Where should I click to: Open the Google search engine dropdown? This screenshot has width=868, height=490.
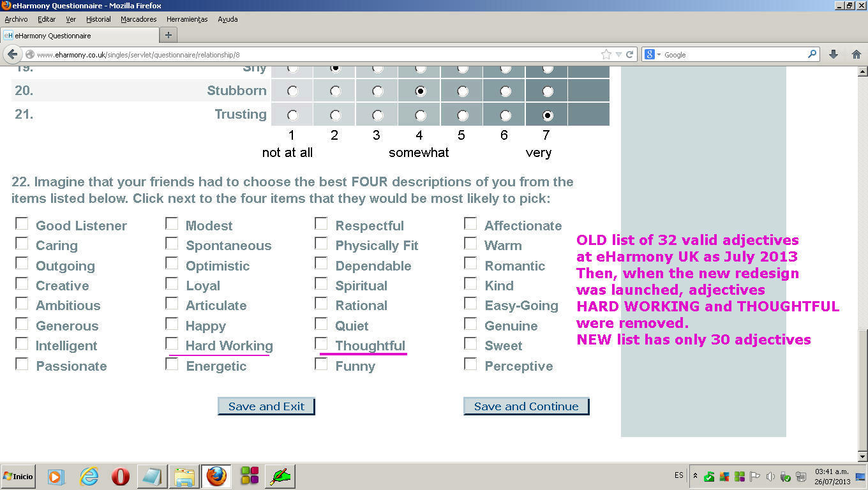coord(654,55)
